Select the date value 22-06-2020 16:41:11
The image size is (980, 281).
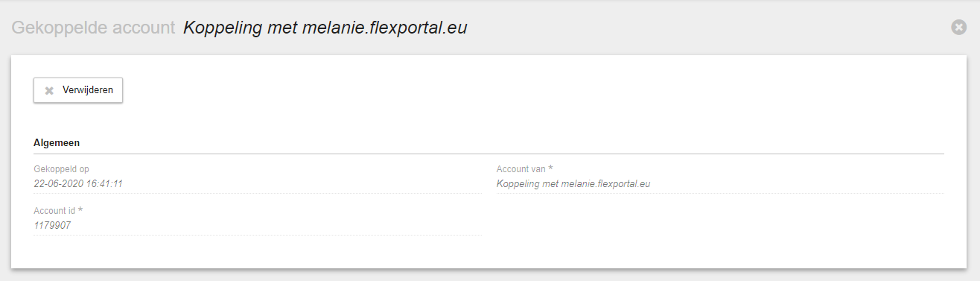click(78, 183)
